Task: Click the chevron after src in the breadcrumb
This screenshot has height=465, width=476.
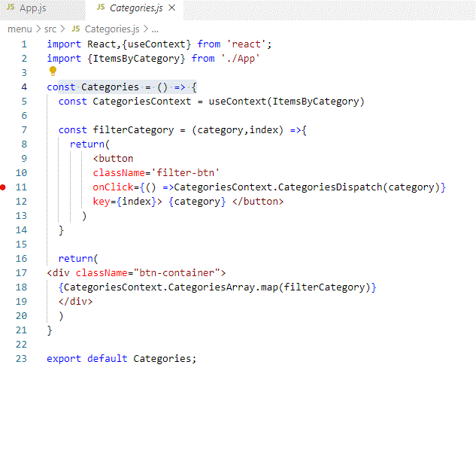Action: click(x=62, y=29)
